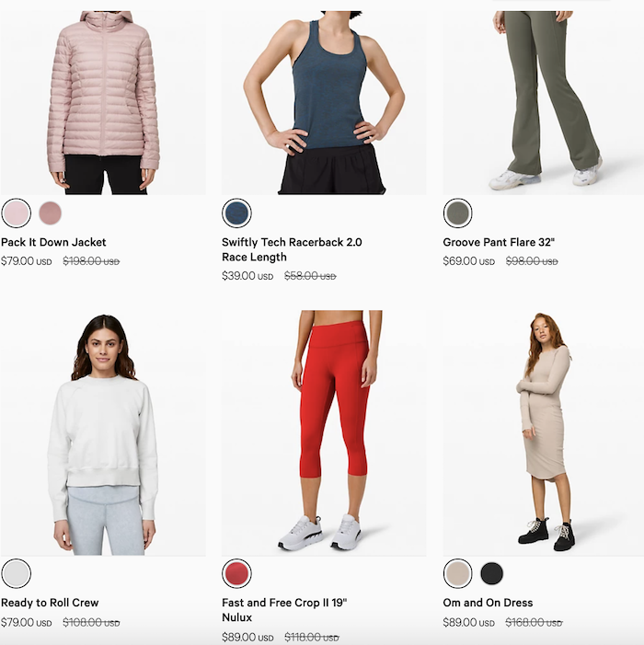
Task: Open the Ready to Roll Crew link
Action: (x=50, y=603)
